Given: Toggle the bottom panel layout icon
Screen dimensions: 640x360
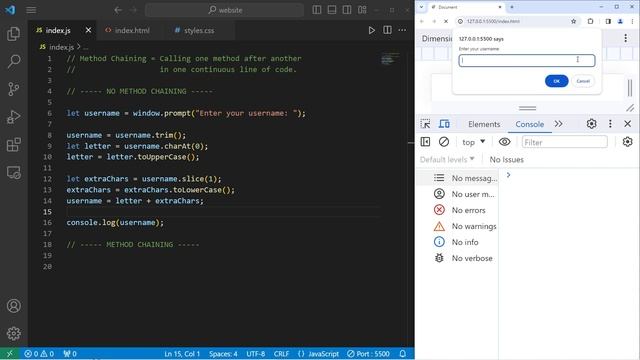Looking at the screenshot, I should [x=332, y=10].
